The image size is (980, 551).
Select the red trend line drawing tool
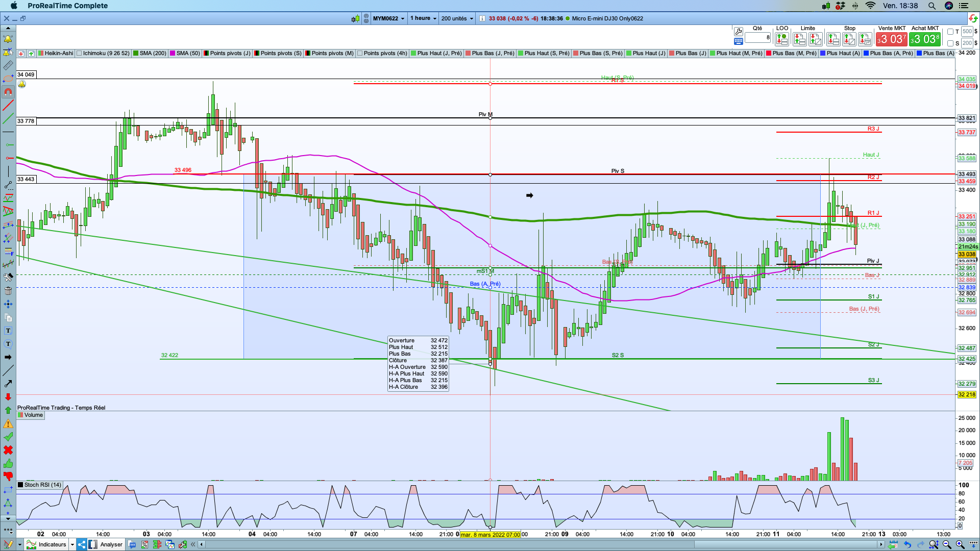coord(8,105)
